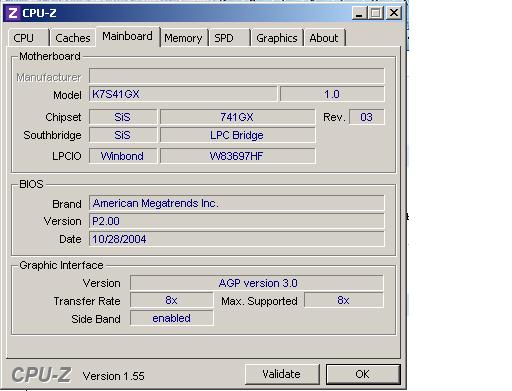Click the OK button

pos(363,374)
